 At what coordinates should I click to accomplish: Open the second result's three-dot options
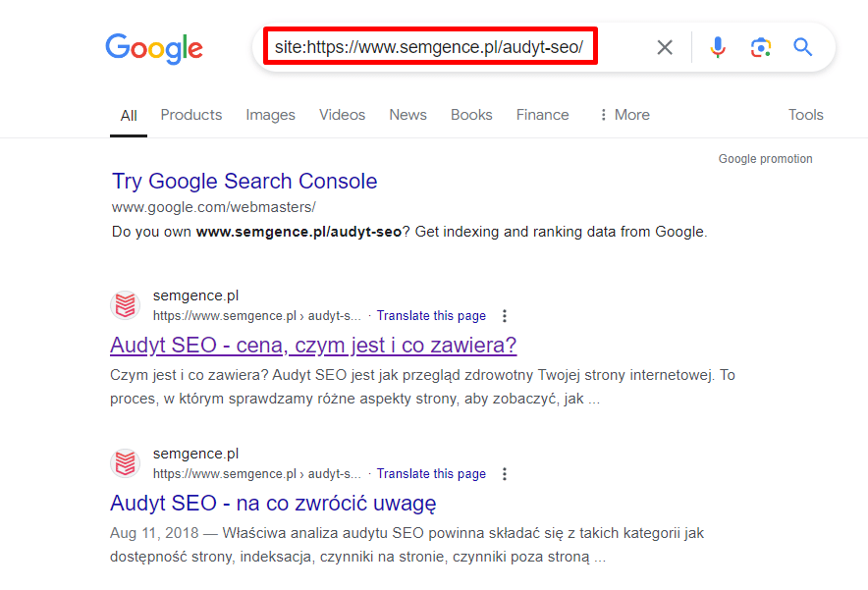click(505, 474)
